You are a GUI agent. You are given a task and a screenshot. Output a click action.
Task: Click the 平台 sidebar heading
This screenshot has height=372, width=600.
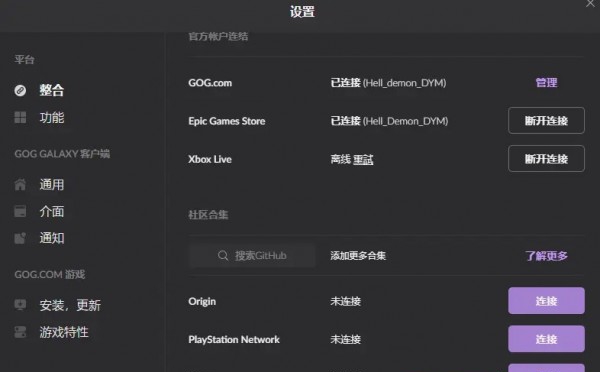24,60
